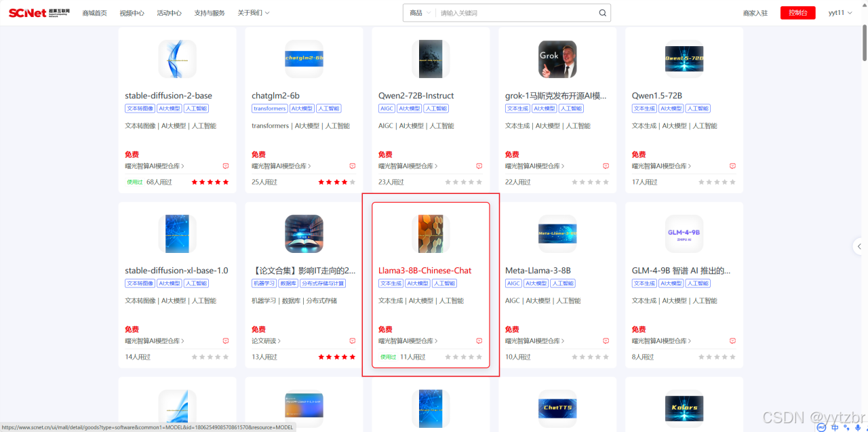Image resolution: width=868 pixels, height=432 pixels.
Task: Open chat icon on Llama3-8B-Chinese-Chat card
Action: coord(479,341)
